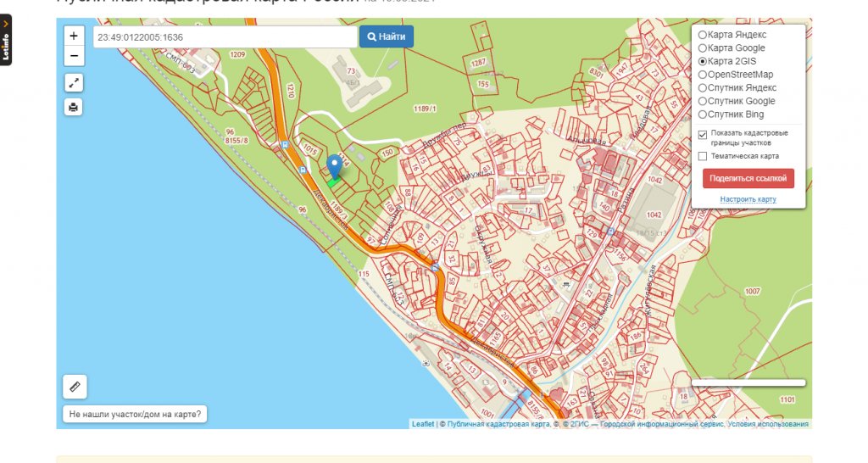Open fullscreen map view

74,82
